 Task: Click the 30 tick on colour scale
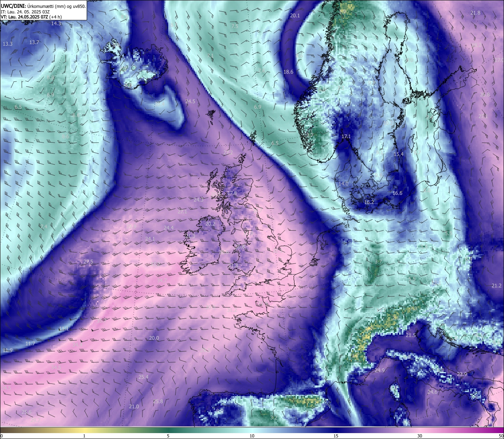click(x=420, y=436)
